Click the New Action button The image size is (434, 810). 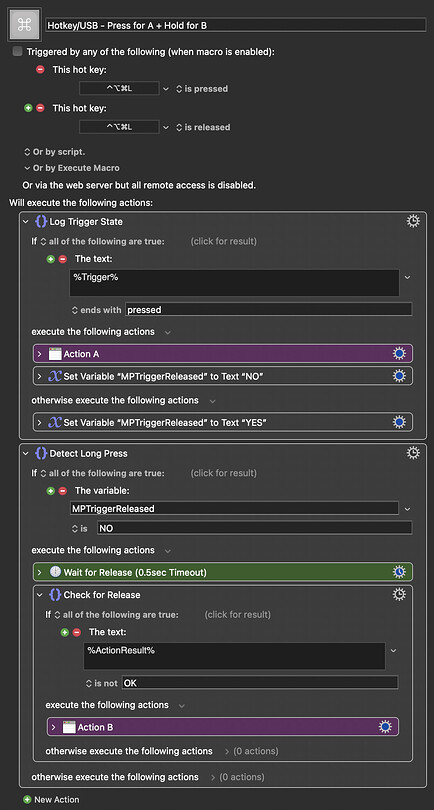(51, 799)
